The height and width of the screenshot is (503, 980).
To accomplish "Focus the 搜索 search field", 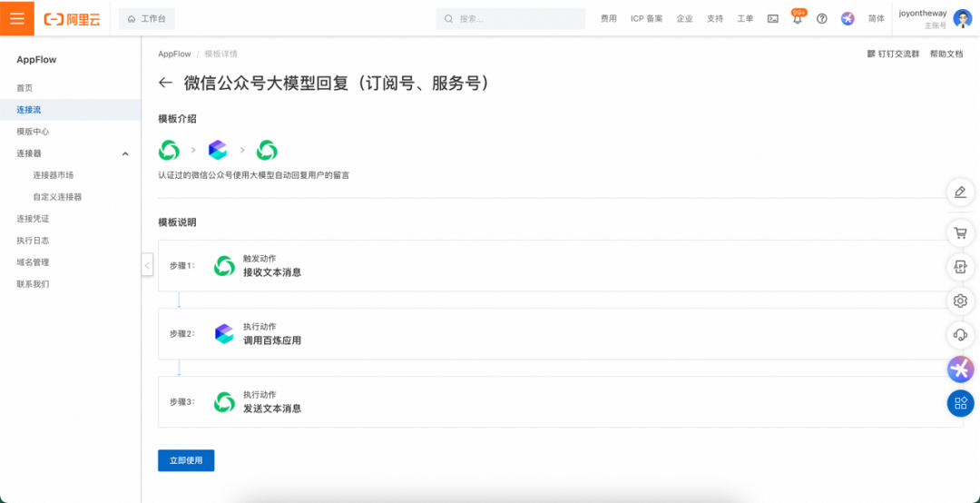I will pyautogui.click(x=511, y=19).
